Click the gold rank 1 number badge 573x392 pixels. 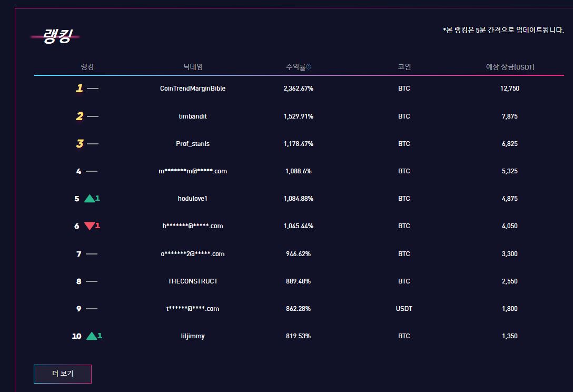coord(79,89)
